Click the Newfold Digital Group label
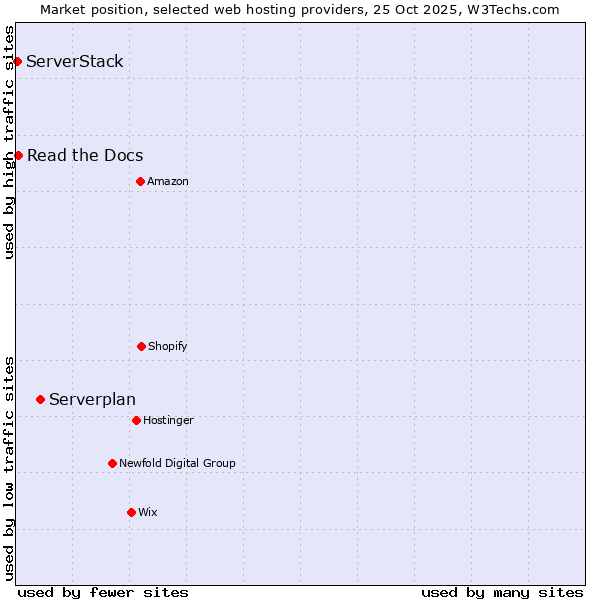The height and width of the screenshot is (600, 600). (177, 463)
